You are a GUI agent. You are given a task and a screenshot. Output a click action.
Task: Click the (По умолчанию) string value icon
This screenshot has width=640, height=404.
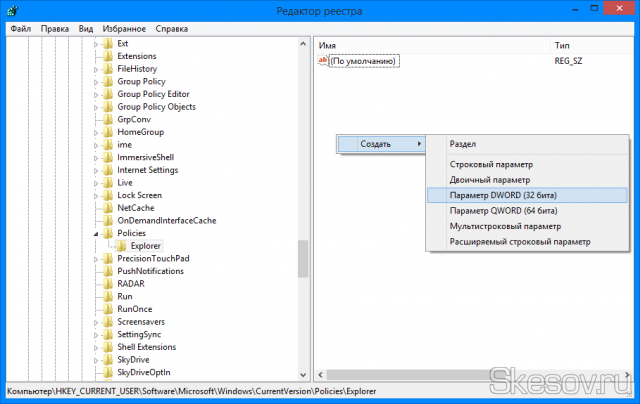[323, 62]
